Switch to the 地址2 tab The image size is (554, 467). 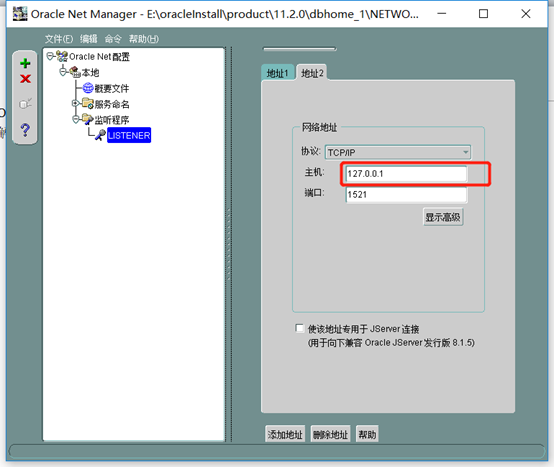pyautogui.click(x=312, y=73)
